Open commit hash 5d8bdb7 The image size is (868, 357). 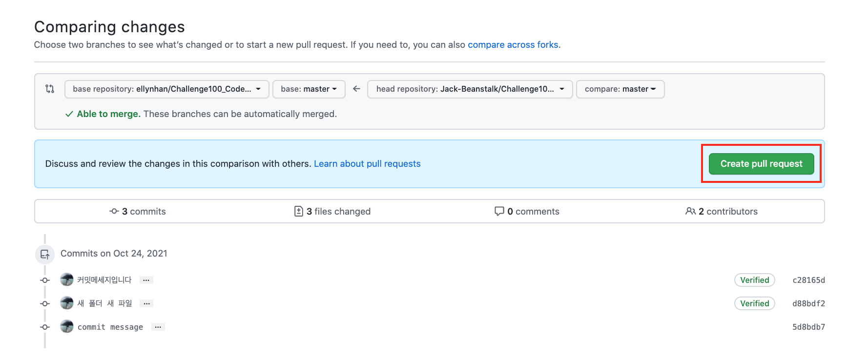[x=808, y=327]
